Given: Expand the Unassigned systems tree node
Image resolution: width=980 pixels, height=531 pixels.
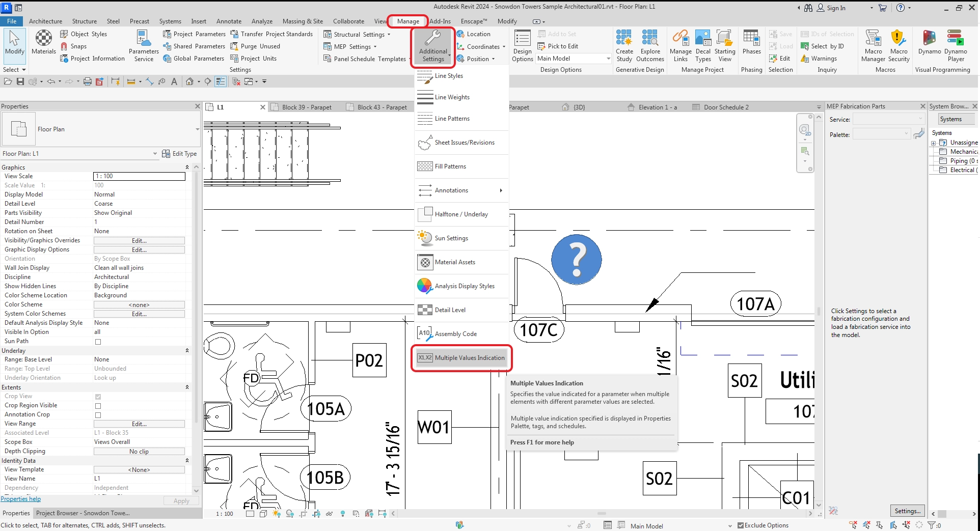Looking at the screenshot, I should tap(934, 143).
